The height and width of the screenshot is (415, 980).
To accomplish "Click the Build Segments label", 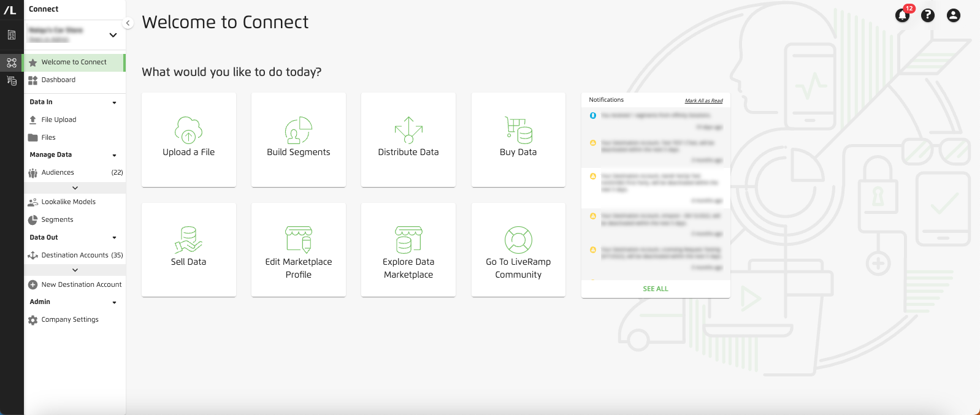I will (299, 152).
